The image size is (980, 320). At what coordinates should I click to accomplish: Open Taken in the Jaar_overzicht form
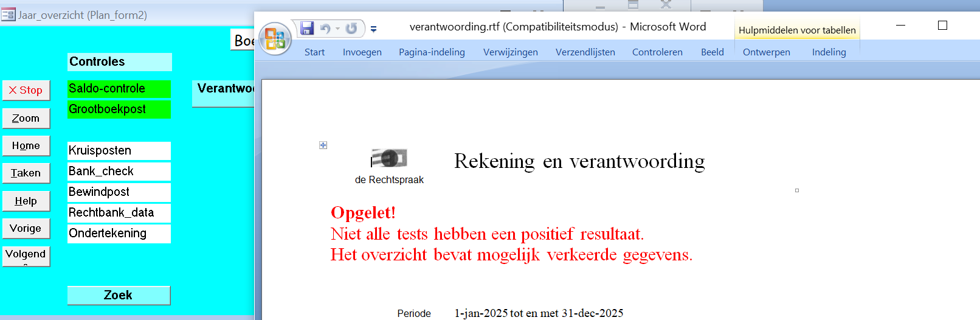[x=26, y=173]
